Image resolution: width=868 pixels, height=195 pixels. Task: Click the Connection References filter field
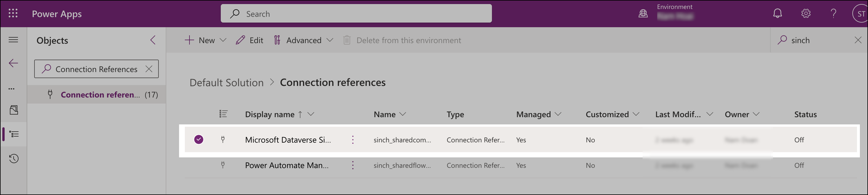pyautogui.click(x=96, y=69)
